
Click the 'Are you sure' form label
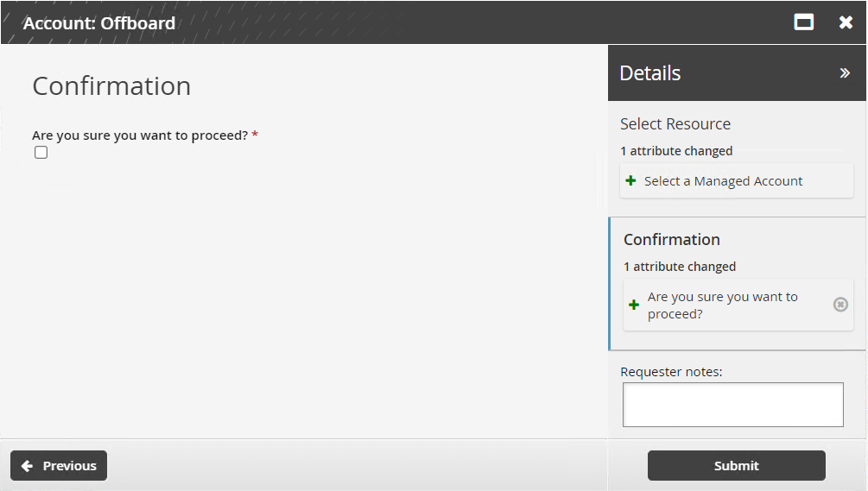tap(140, 135)
